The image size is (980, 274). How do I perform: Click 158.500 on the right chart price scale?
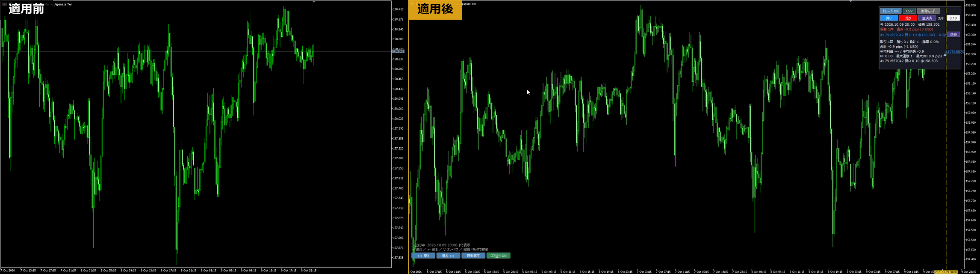[x=971, y=5]
